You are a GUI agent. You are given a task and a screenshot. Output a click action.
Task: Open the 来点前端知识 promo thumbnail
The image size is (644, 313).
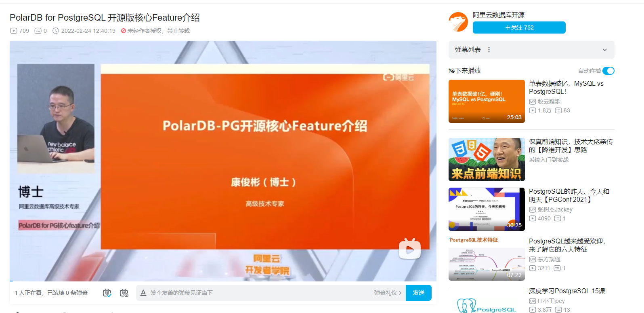pos(487,159)
